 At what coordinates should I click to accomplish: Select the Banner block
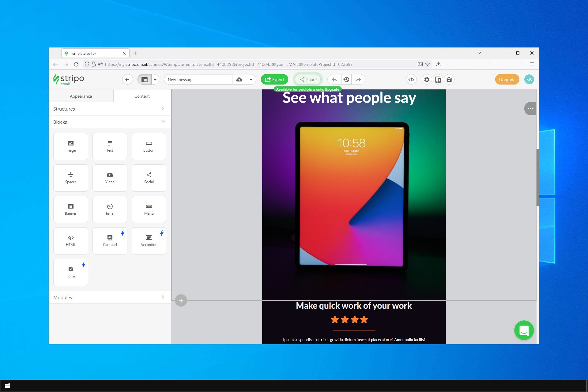pyautogui.click(x=70, y=209)
